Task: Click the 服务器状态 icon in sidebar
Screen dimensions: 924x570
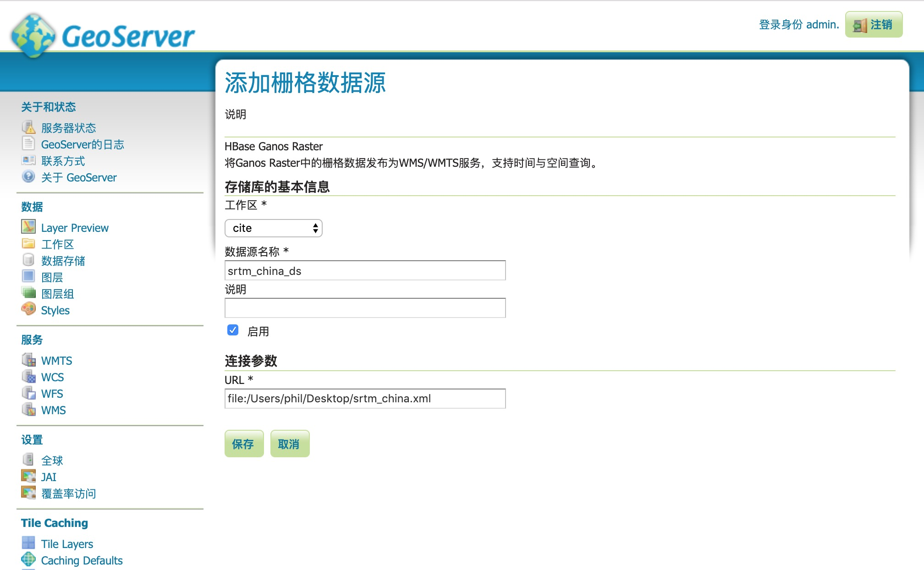Action: tap(29, 127)
